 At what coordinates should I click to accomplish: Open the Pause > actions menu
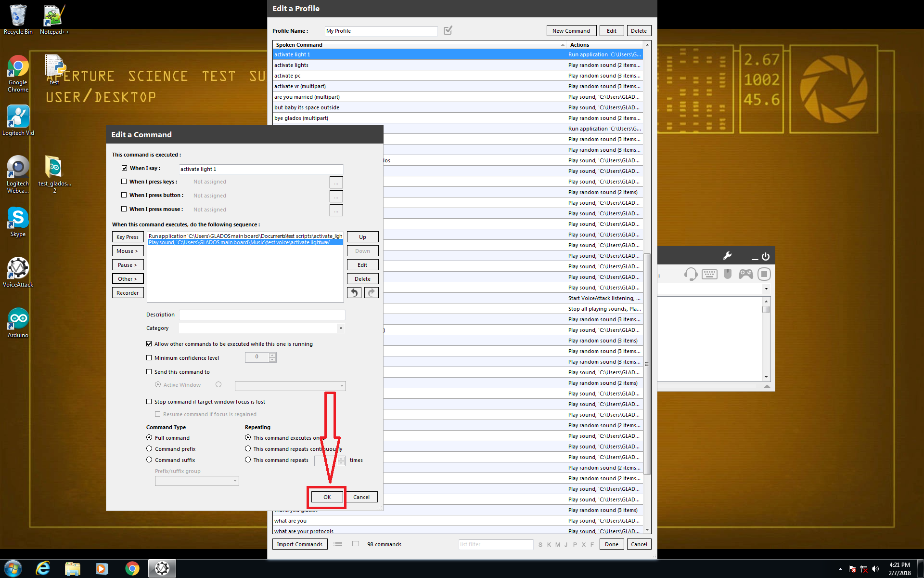[x=128, y=265]
